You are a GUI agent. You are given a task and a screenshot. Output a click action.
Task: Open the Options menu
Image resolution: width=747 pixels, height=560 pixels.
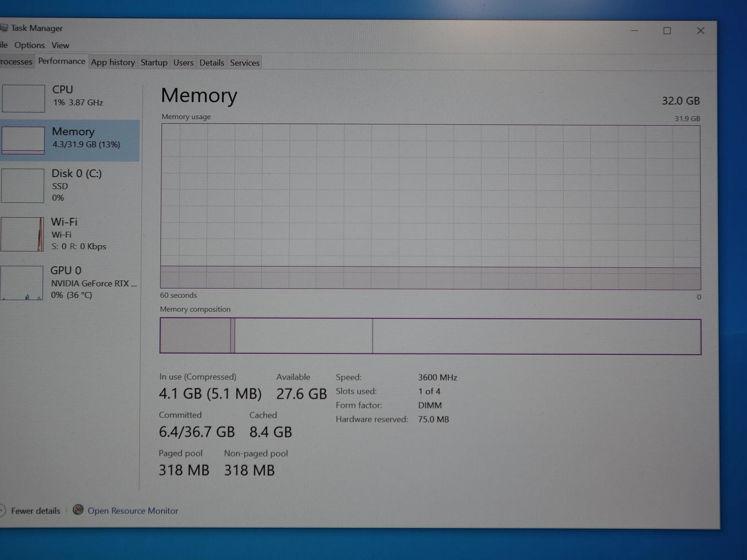(x=30, y=45)
